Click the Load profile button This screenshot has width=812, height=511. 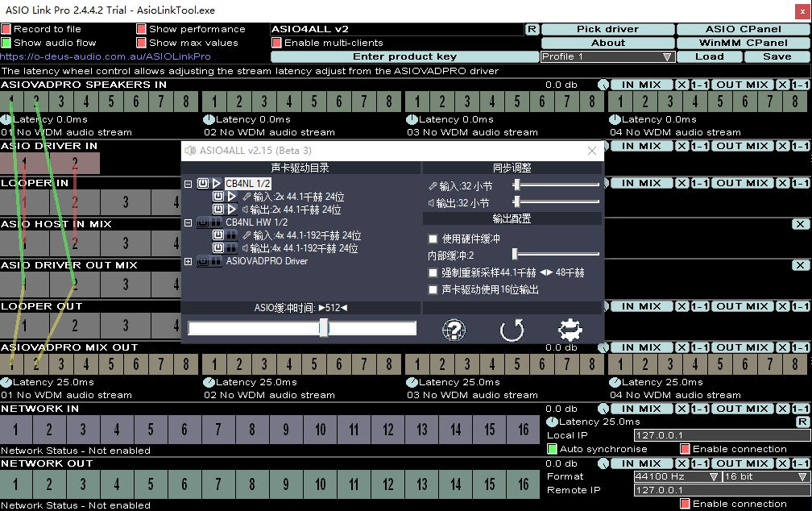click(710, 56)
